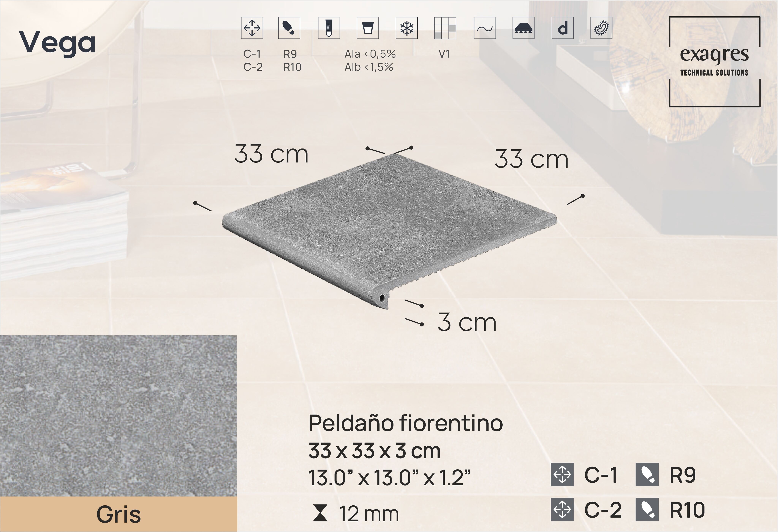
Task: Click the R9 slip resistance footprint icon
Action: (290, 28)
